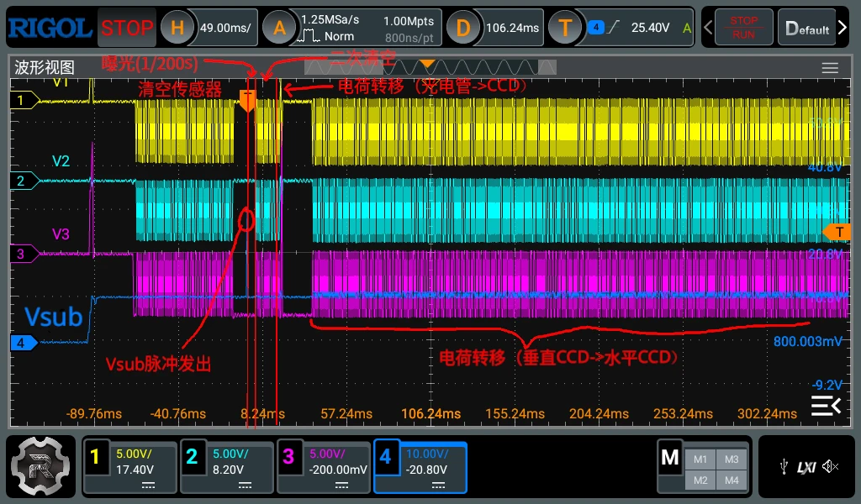Show previous quick-action buttons with left arrow
This screenshot has height=504, width=861.
click(708, 28)
